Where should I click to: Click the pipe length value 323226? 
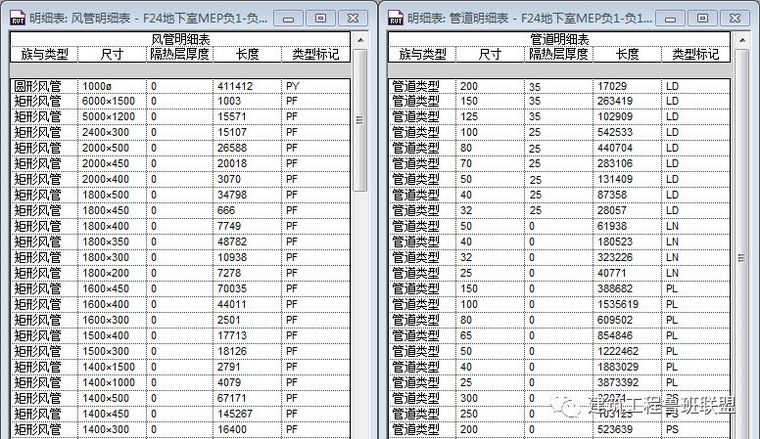[615, 257]
